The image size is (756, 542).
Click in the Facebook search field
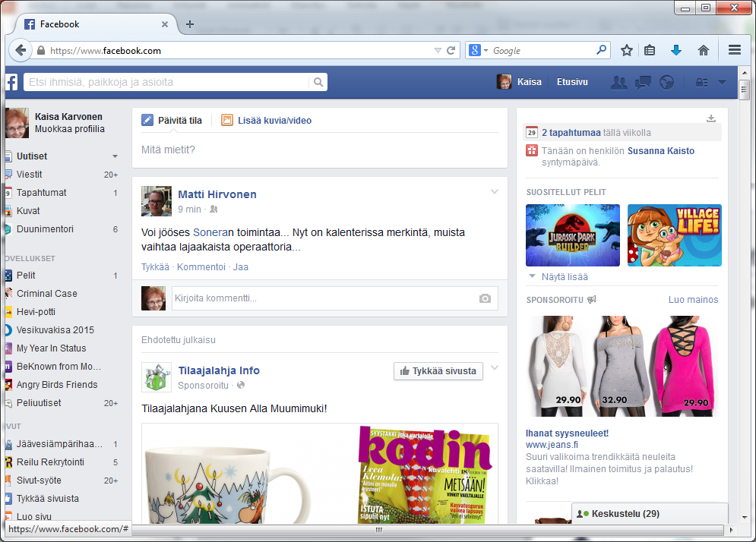(x=167, y=82)
